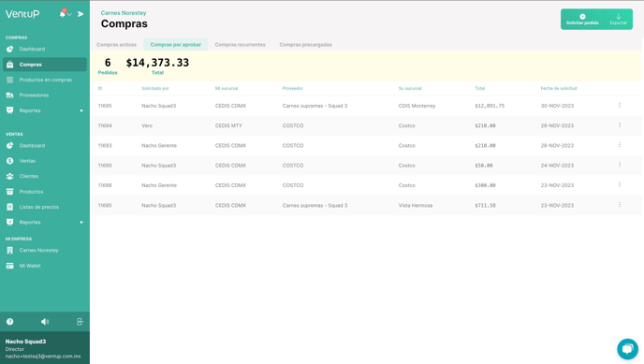Switch to Compras recurrentes tab
This screenshot has height=364, width=644.
(x=241, y=45)
